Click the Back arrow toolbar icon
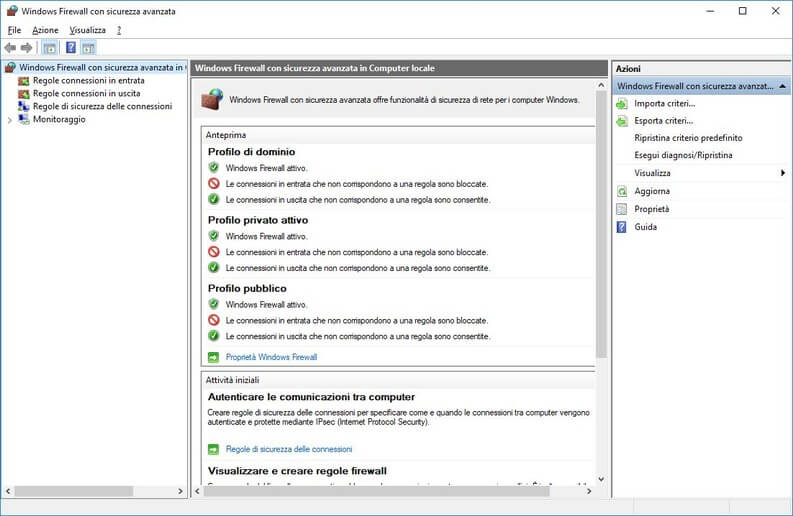Image resolution: width=793 pixels, height=516 pixels. [10, 48]
